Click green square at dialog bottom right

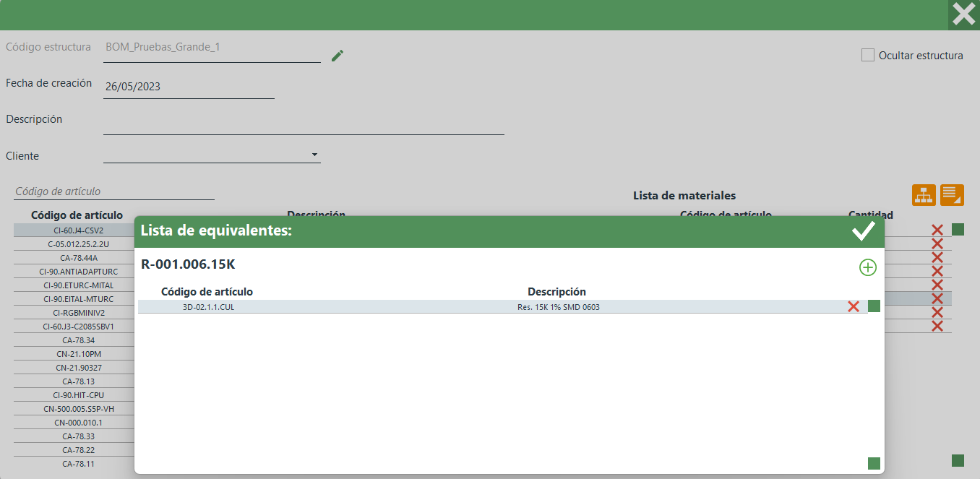[874, 463]
